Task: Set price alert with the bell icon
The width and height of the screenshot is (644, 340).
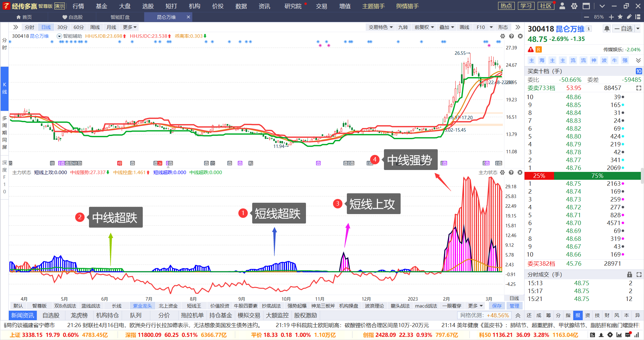Action: click(607, 29)
